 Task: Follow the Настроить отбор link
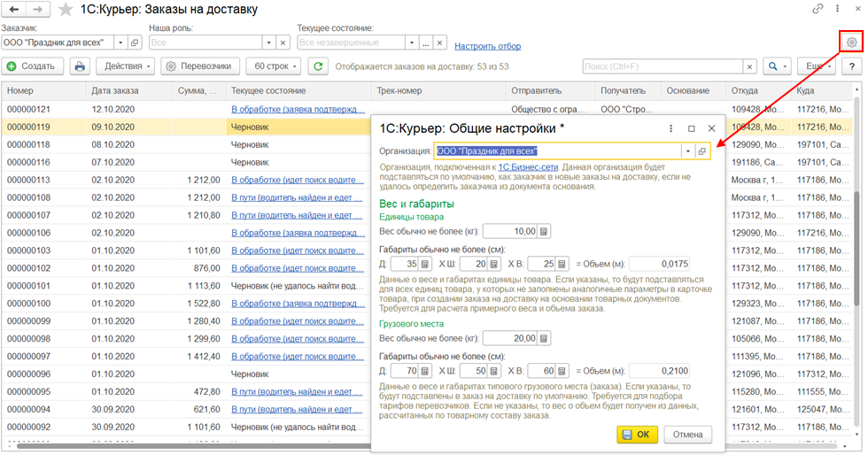point(488,47)
